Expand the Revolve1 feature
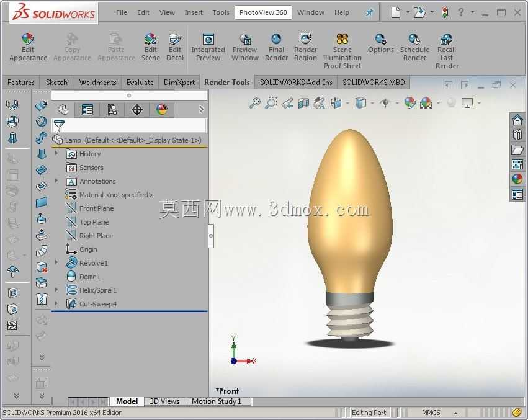 click(56, 262)
